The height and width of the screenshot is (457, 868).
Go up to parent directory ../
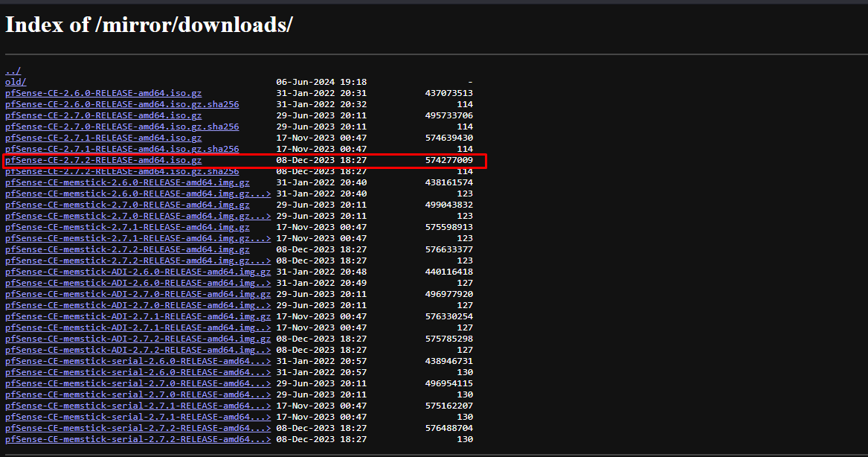pos(13,71)
